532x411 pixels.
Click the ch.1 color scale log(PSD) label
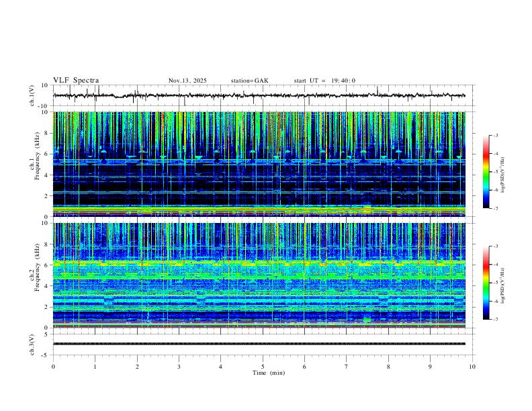[502, 175]
